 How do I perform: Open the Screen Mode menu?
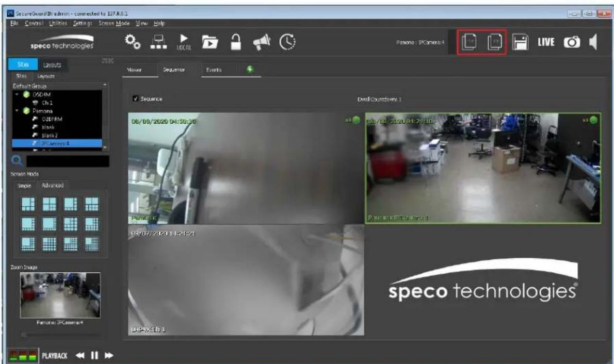pyautogui.click(x=114, y=24)
